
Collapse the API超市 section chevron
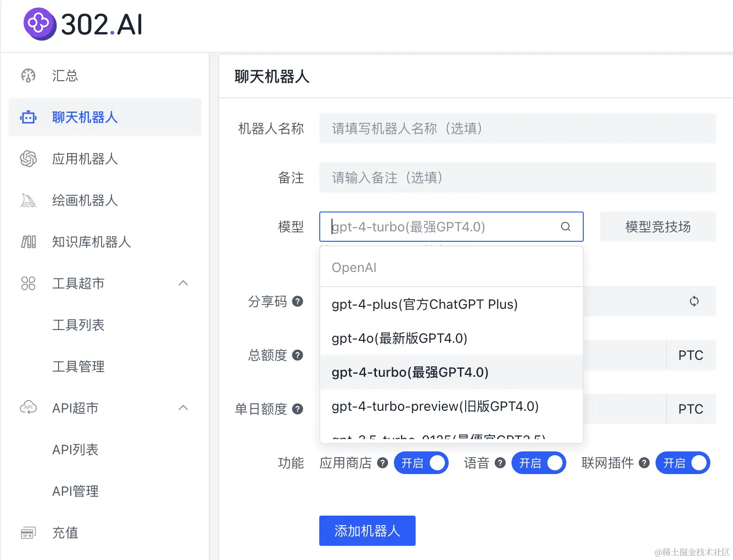tap(183, 407)
